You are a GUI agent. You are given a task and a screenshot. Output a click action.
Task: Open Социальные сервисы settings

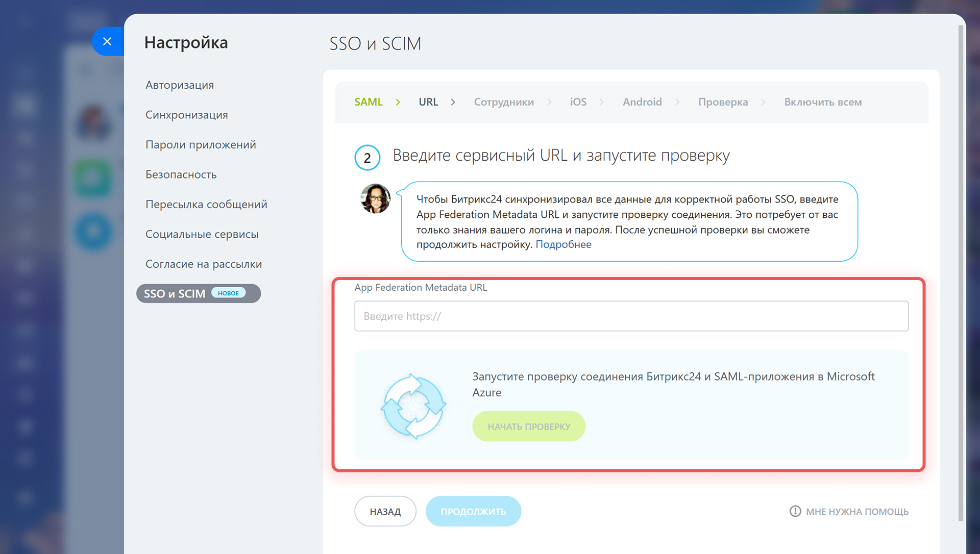(202, 234)
